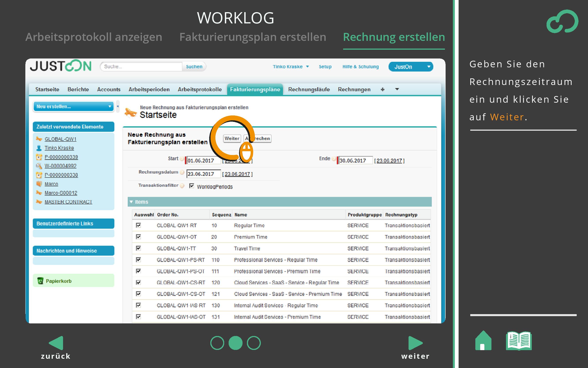Viewport: 588px width, 368px height.
Task: Open the Arbeitsprotokolle tab
Action: tap(200, 90)
